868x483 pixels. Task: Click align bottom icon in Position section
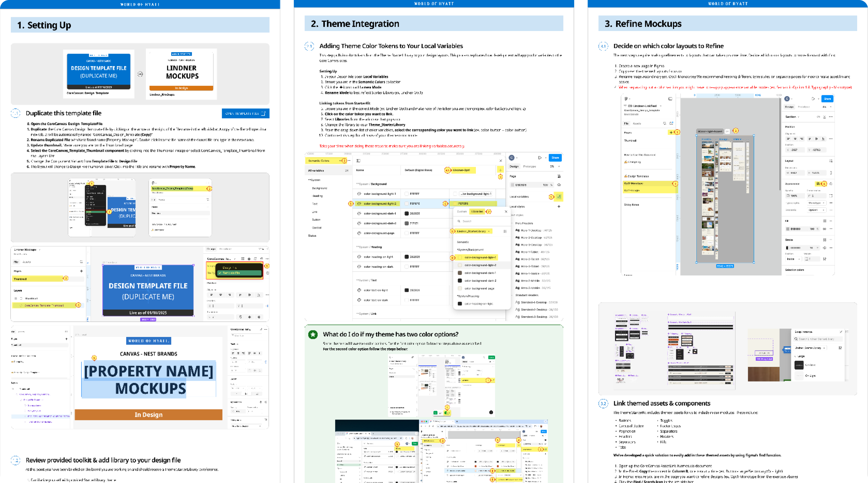[x=823, y=139]
